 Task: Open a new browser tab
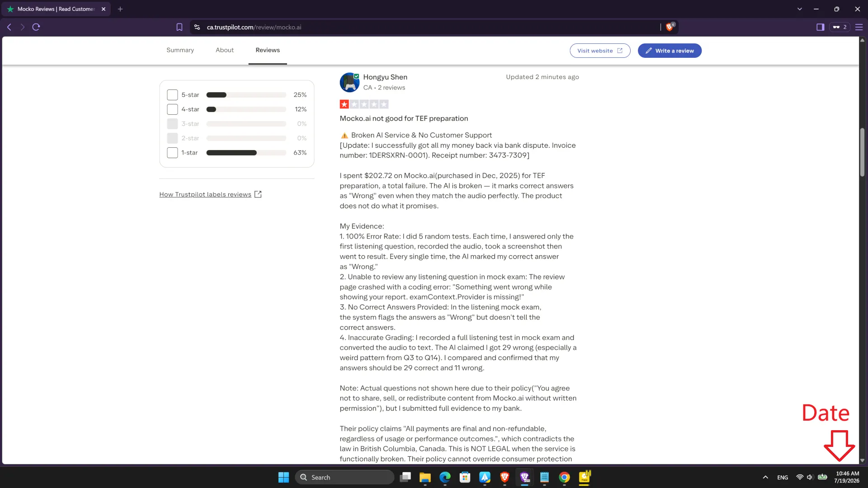coord(120,9)
